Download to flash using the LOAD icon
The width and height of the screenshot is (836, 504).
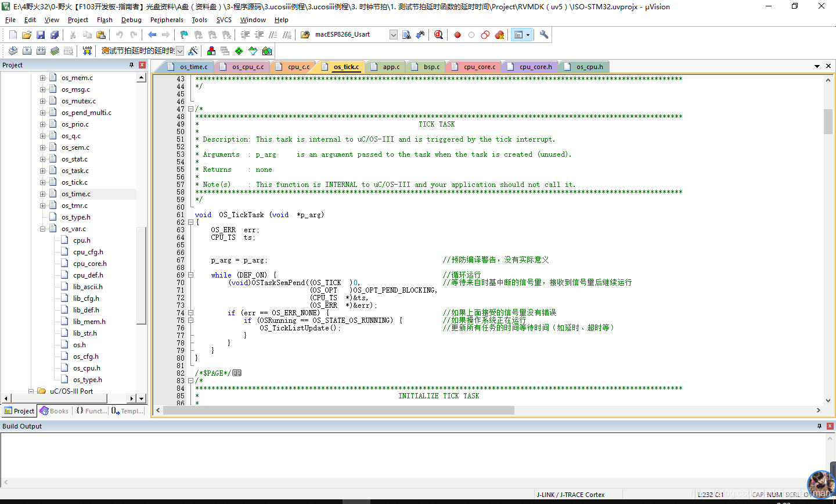[87, 51]
